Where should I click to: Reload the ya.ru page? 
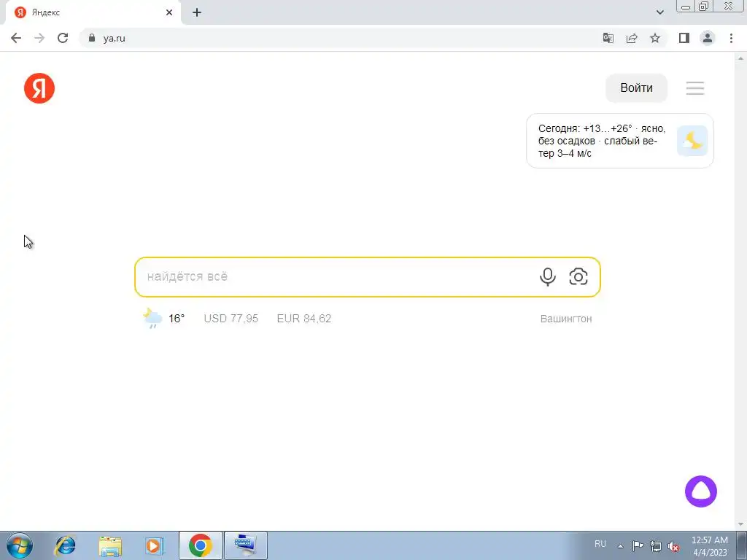63,38
